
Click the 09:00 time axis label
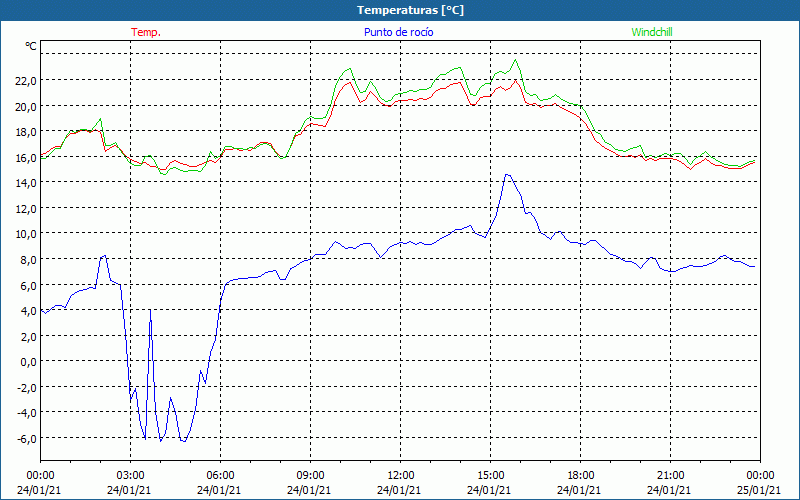tap(310, 476)
